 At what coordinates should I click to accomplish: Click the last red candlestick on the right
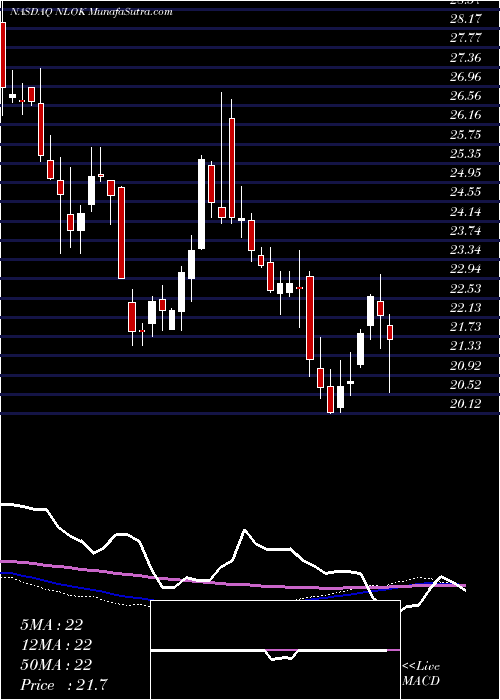tap(390, 332)
